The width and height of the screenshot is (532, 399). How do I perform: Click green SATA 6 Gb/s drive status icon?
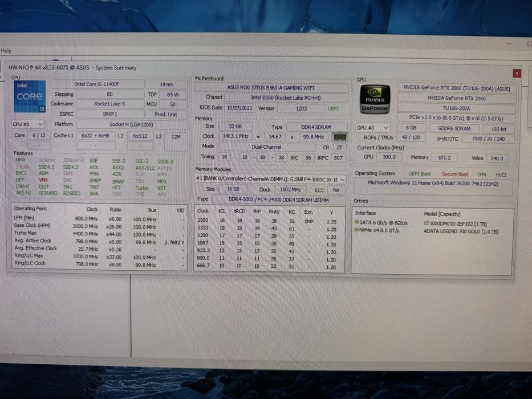356,222
